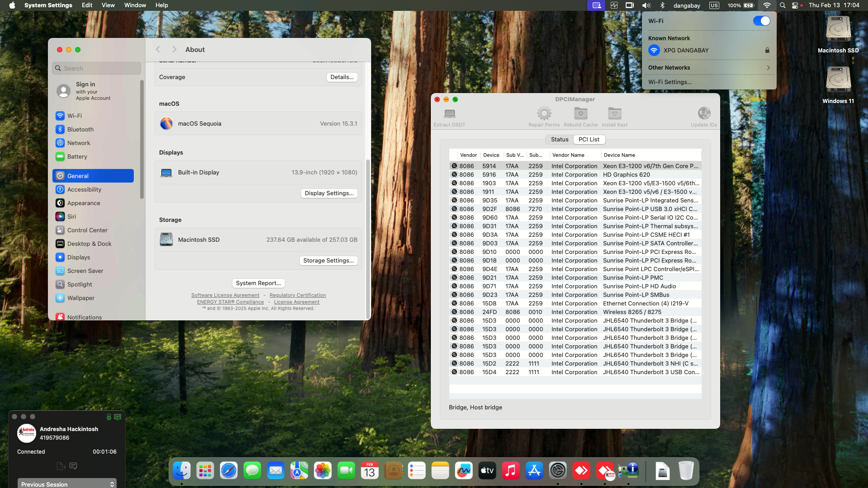Click Coverage Details button
Viewport: 868px width, 488px height.
click(x=342, y=77)
